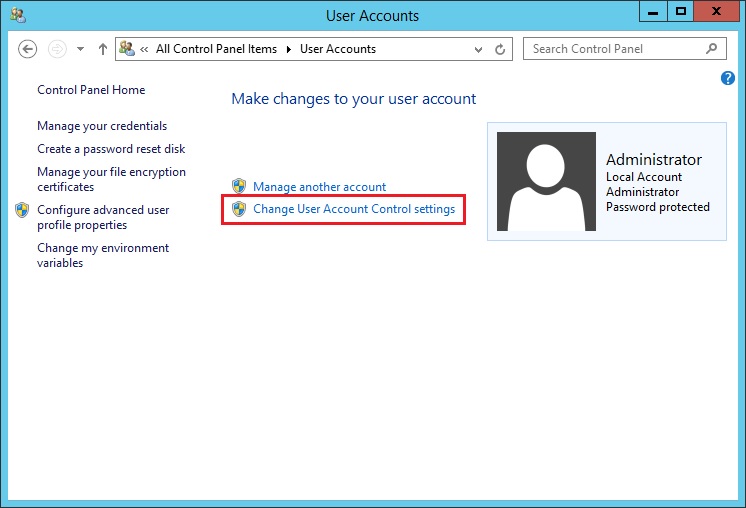Open the blue Help question mark
Image resolution: width=746 pixels, height=508 pixels.
coord(728,78)
